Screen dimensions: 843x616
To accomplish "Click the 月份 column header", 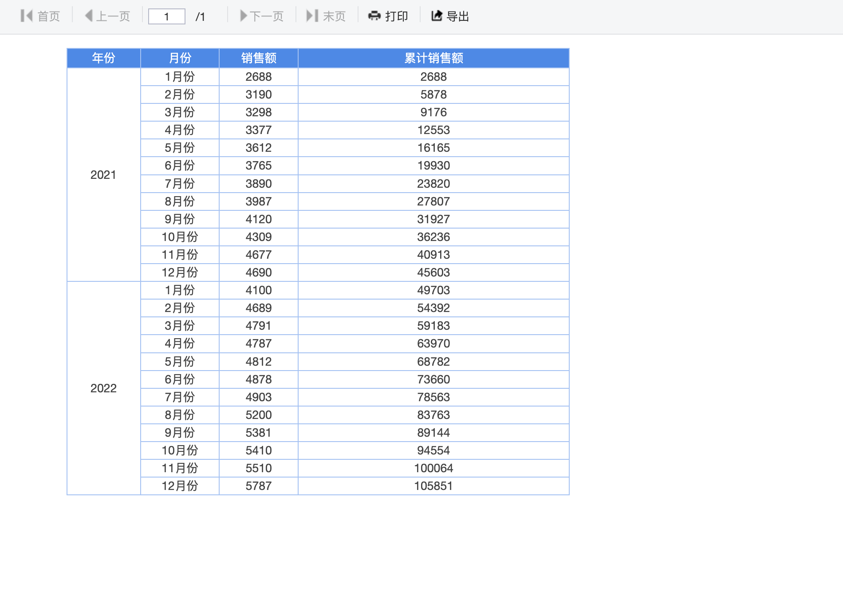I will (x=180, y=58).
